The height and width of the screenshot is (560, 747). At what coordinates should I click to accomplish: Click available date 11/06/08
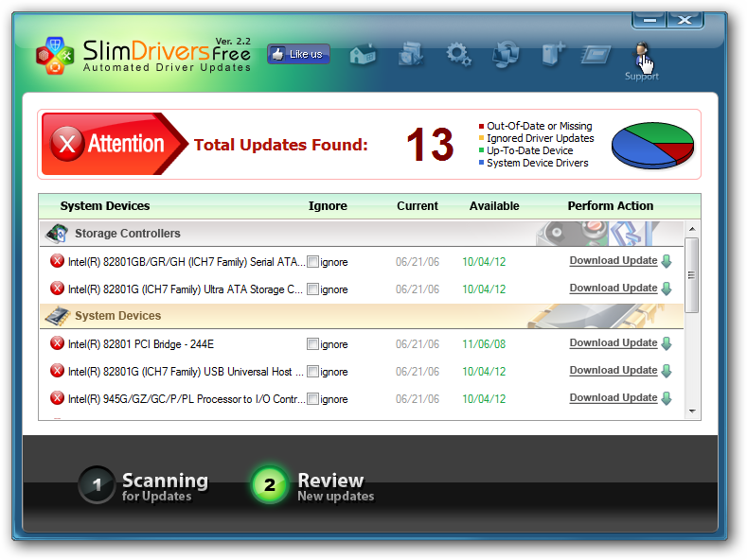(484, 343)
